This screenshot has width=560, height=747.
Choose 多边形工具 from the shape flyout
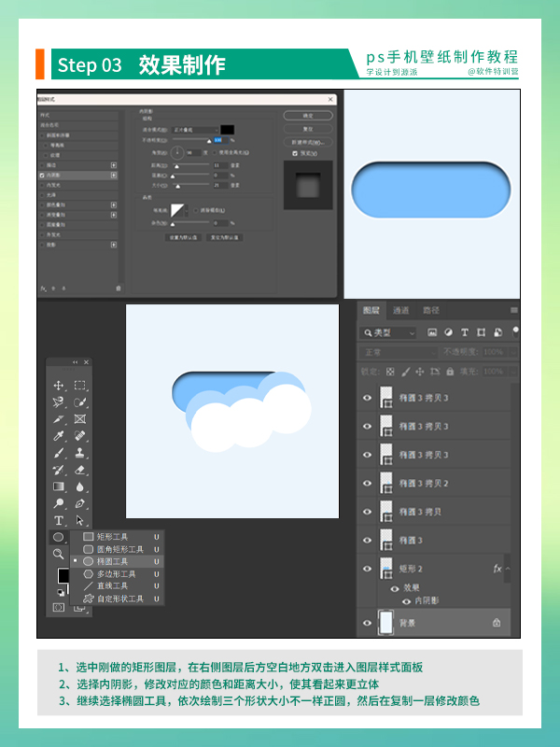(116, 574)
